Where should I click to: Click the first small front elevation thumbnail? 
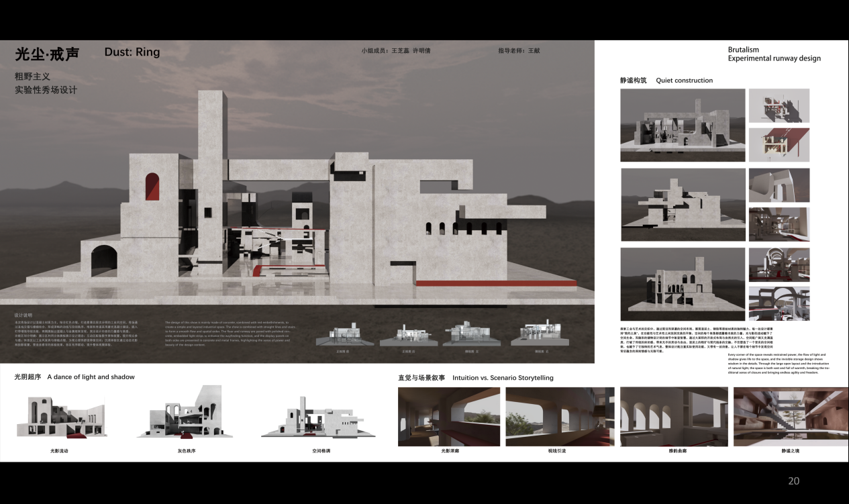(342, 333)
